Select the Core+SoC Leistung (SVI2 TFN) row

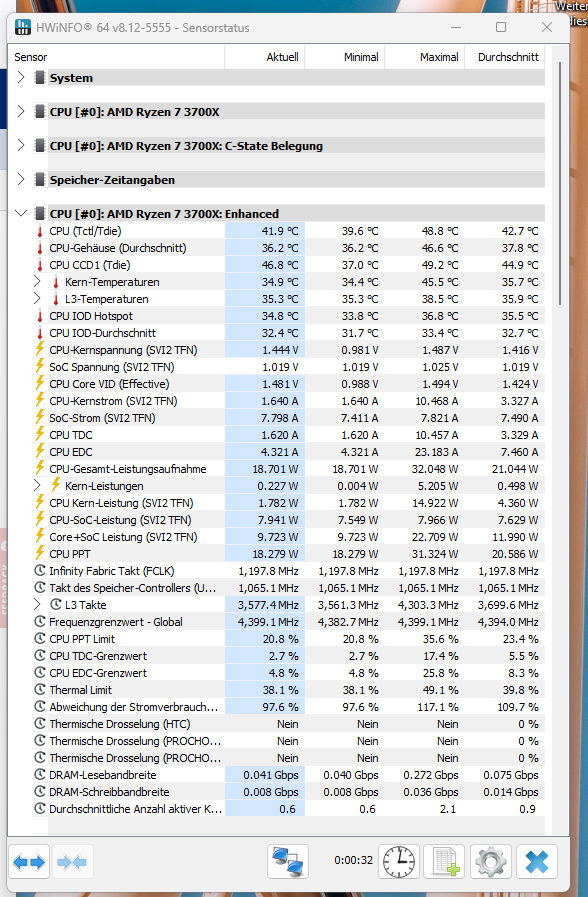pyautogui.click(x=288, y=537)
